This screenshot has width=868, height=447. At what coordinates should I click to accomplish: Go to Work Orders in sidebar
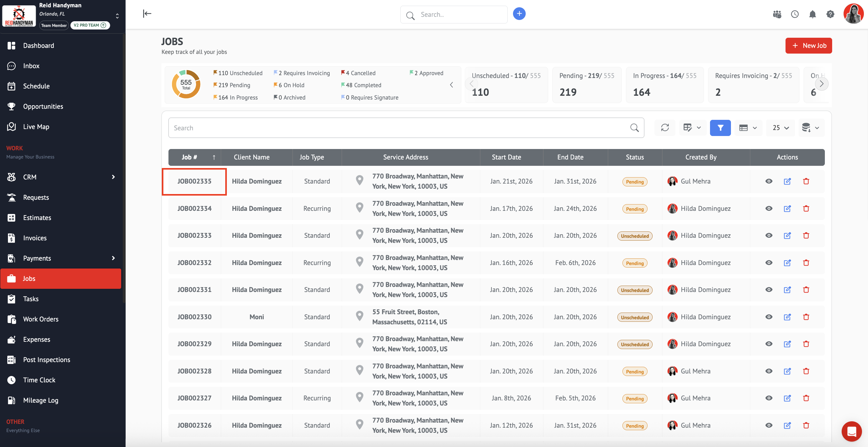click(41, 319)
